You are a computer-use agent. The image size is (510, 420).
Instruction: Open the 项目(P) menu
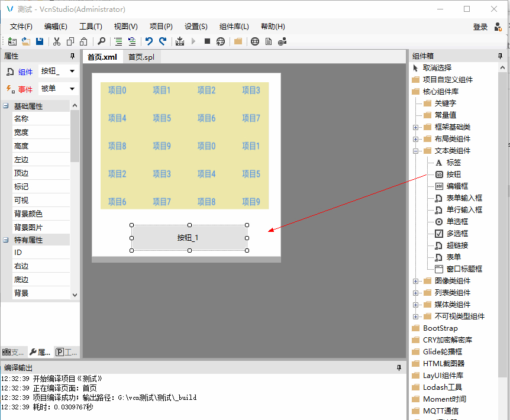[x=161, y=27]
